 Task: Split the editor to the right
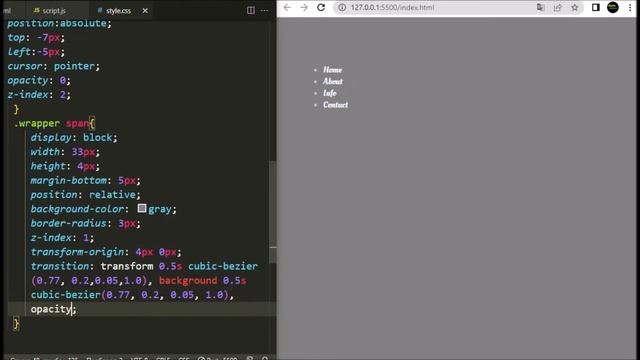pyautogui.click(x=251, y=11)
